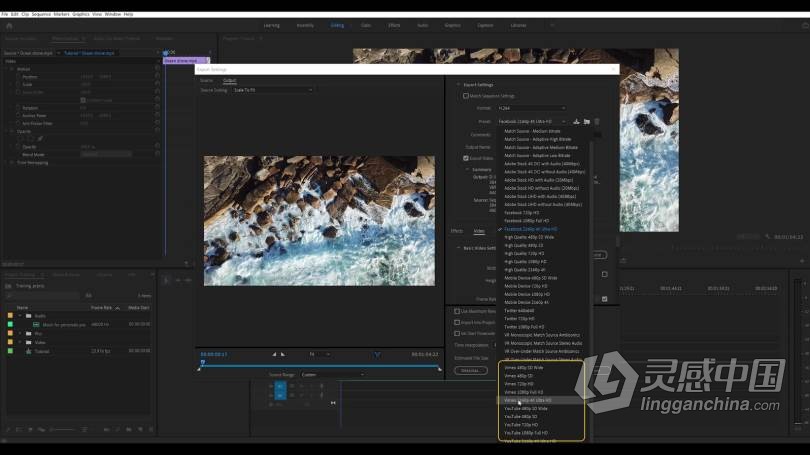Screen dimensions: 810x455
Task: Select High Quality 1080p HD preset
Action: [x=525, y=261]
